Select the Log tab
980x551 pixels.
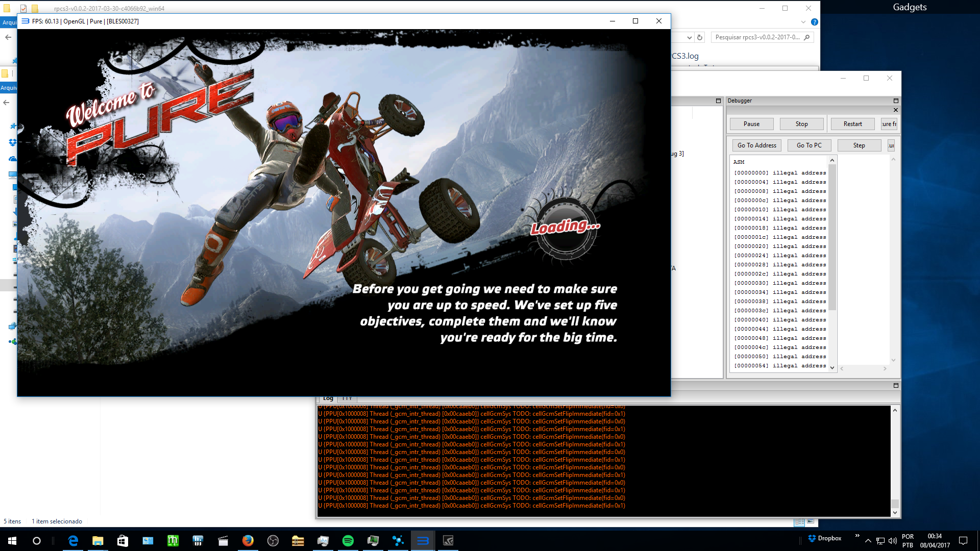tap(328, 398)
